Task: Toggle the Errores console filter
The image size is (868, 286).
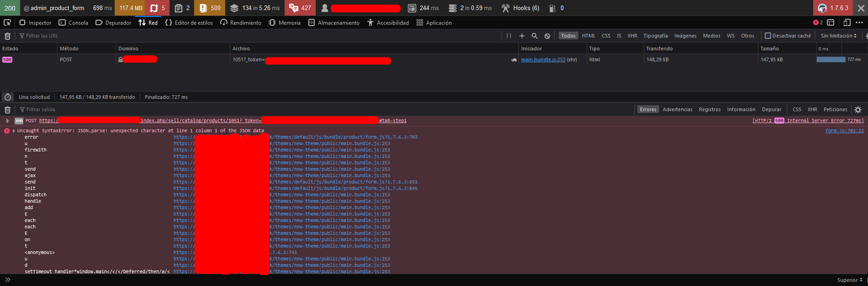Action: point(648,109)
